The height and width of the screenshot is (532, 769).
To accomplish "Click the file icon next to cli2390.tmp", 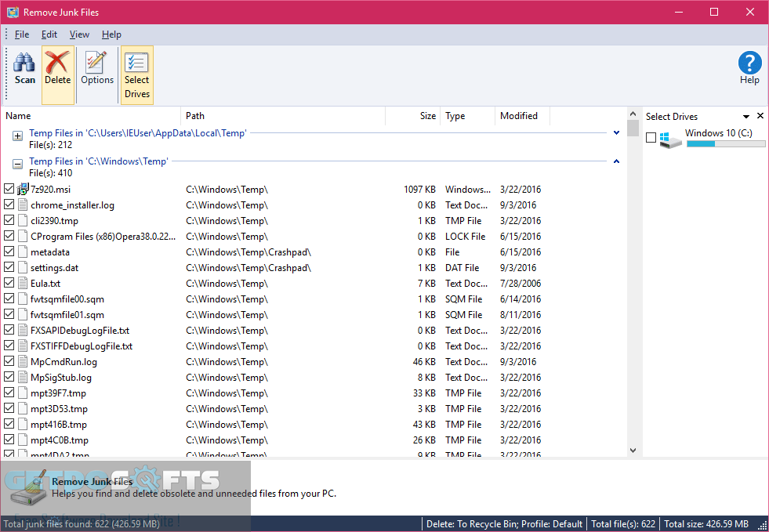I will (x=23, y=221).
